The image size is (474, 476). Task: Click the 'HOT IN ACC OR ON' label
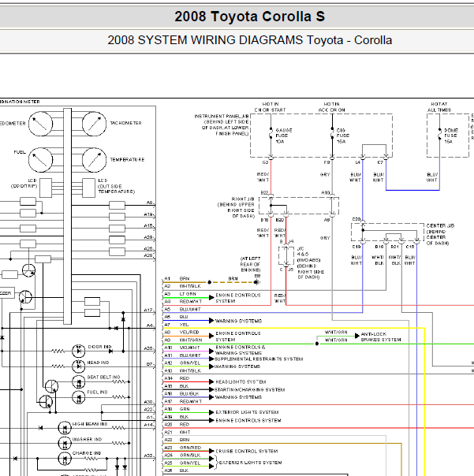[331, 107]
